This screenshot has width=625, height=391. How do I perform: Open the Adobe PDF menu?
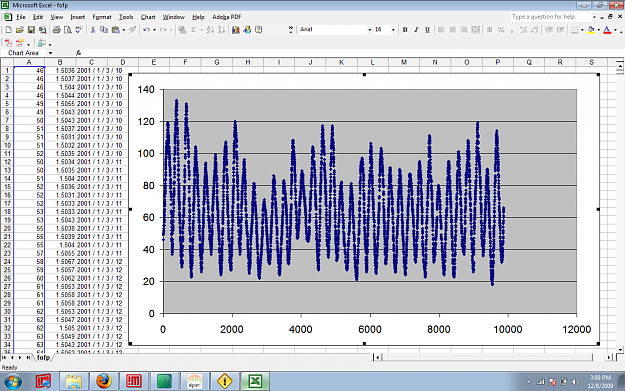[226, 17]
